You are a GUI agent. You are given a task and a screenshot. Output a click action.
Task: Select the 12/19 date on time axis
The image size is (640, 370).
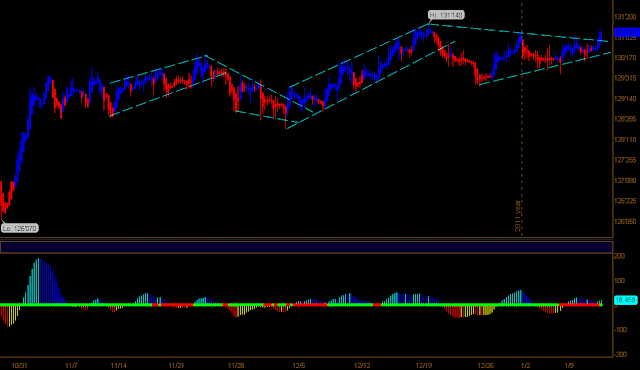coord(424,366)
